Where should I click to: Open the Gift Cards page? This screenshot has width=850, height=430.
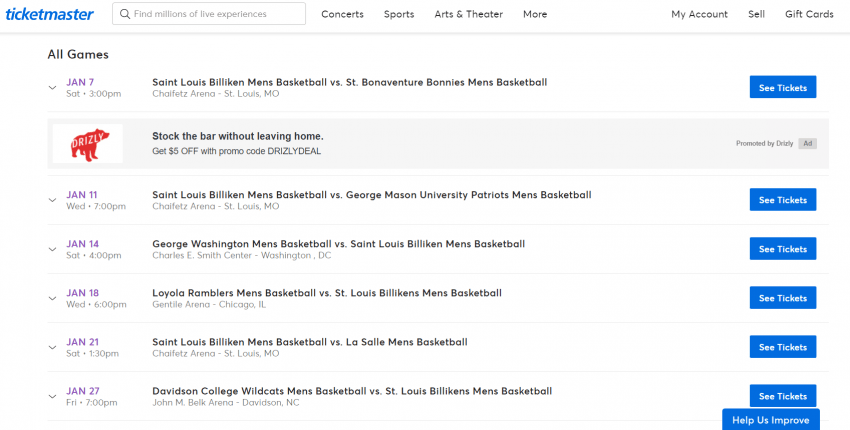click(809, 15)
